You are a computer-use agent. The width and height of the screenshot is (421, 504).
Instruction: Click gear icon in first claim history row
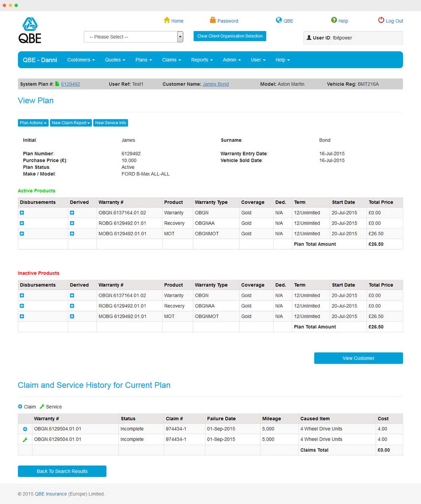point(25,429)
